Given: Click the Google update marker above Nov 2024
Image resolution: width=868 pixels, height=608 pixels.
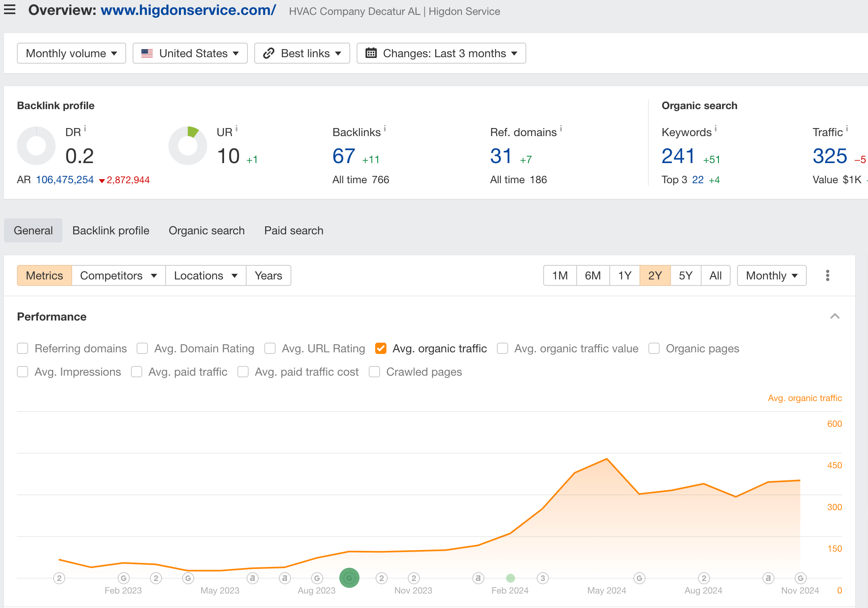Looking at the screenshot, I should [x=800, y=578].
